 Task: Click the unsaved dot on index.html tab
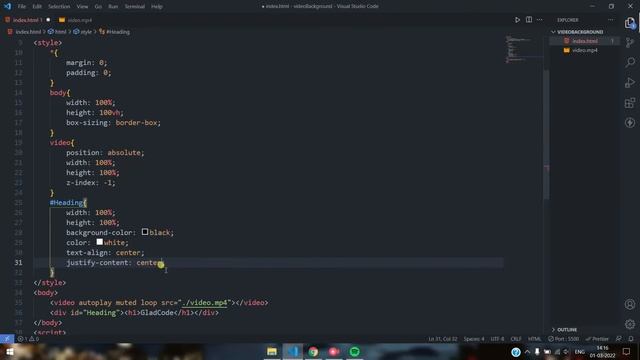[48, 20]
